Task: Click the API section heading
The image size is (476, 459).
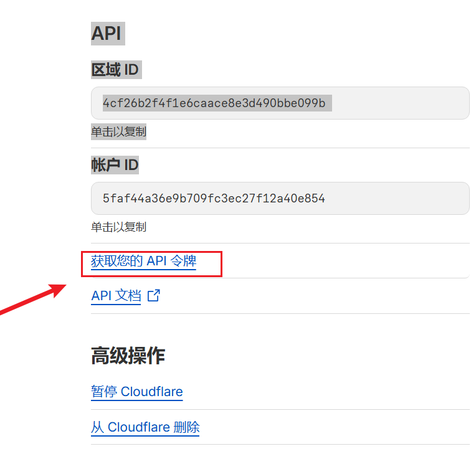Action: pos(107,33)
